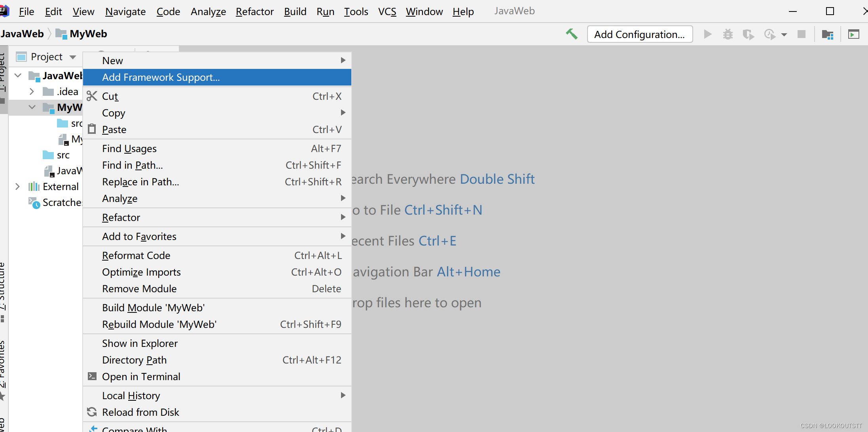Image resolution: width=868 pixels, height=432 pixels.
Task: Choose Find Usages from context menu
Action: pyautogui.click(x=217, y=148)
